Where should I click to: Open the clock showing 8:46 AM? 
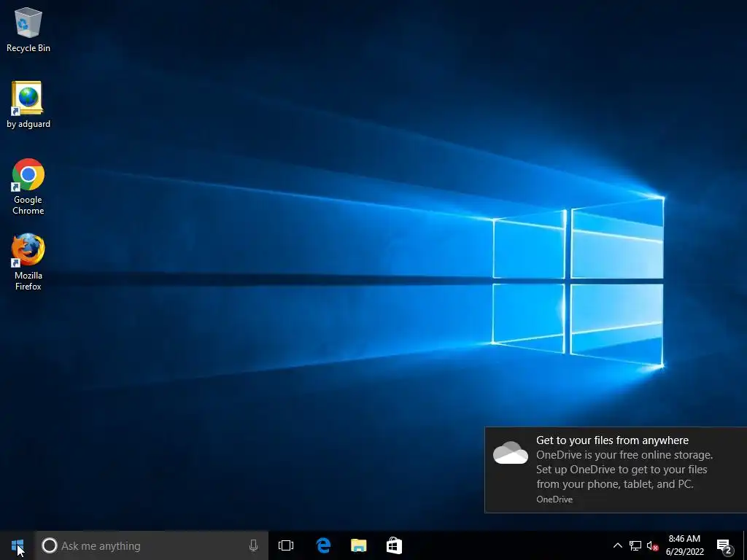click(x=684, y=545)
